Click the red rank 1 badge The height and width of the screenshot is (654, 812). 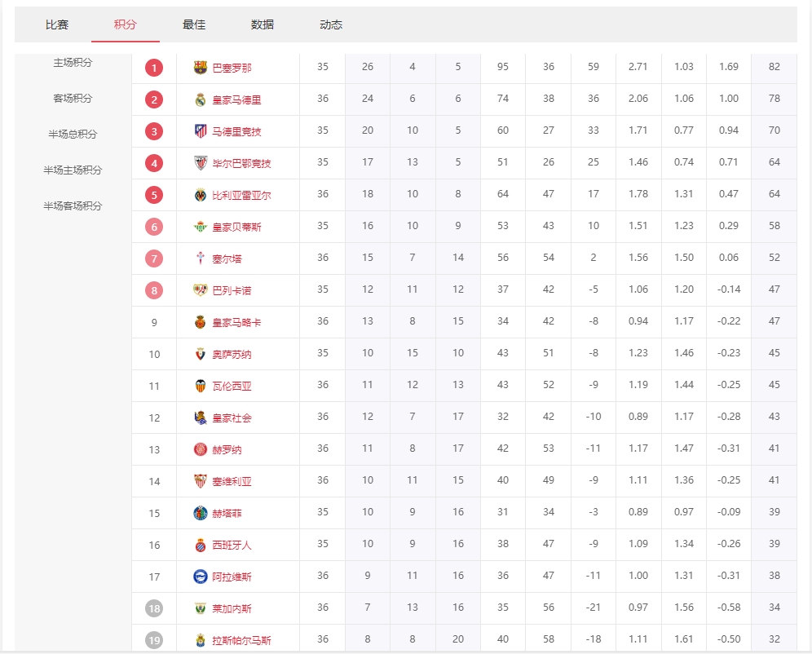click(x=154, y=68)
